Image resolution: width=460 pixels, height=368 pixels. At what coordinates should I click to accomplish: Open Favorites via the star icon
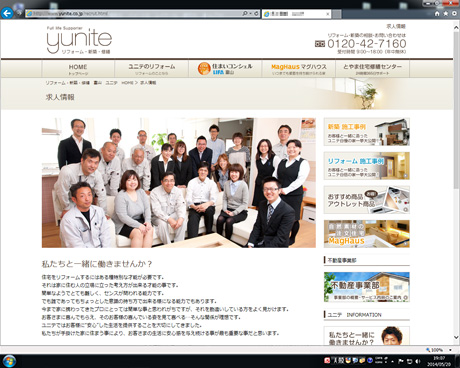[446, 13]
